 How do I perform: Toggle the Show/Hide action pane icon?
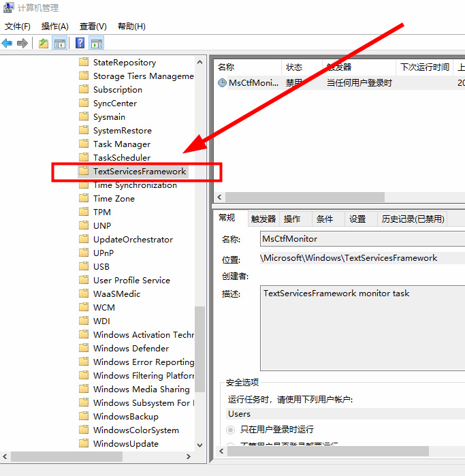97,44
